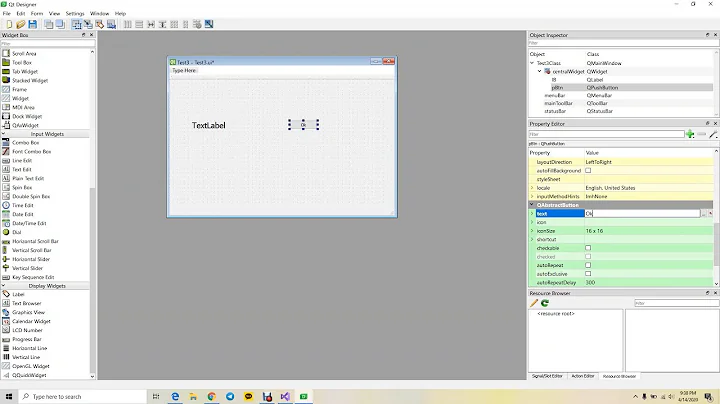Click 'Type Here' in form menu bar
This screenshot has height=404, width=720.
point(184,71)
